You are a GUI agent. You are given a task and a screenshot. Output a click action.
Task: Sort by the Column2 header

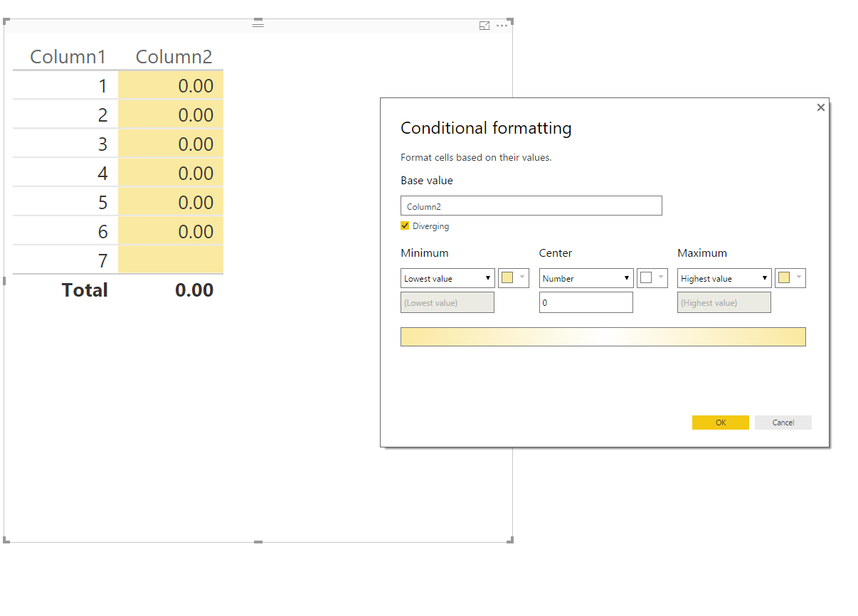[x=174, y=57]
